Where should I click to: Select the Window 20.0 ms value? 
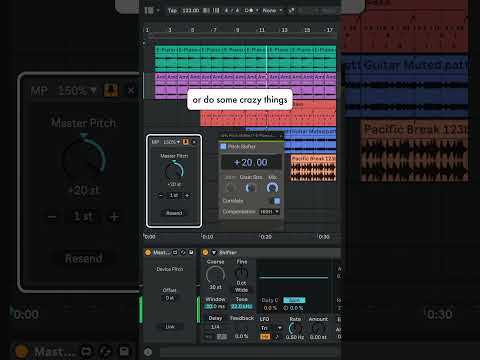(x=215, y=306)
